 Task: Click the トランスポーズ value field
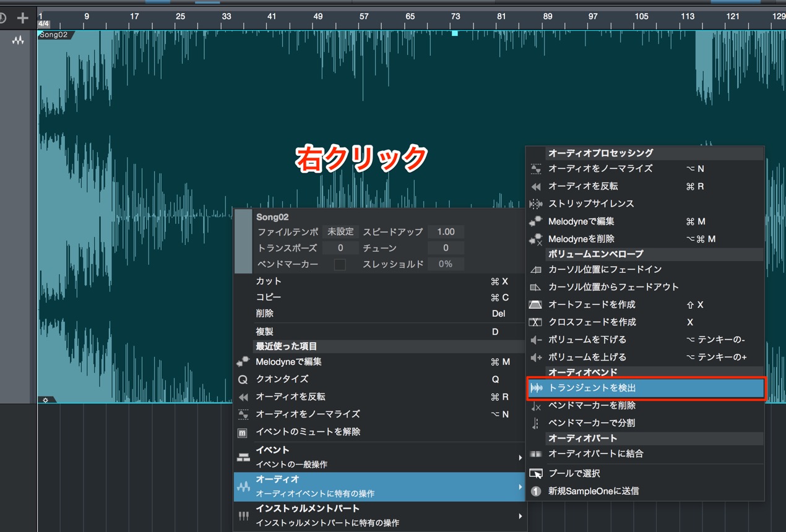340,248
